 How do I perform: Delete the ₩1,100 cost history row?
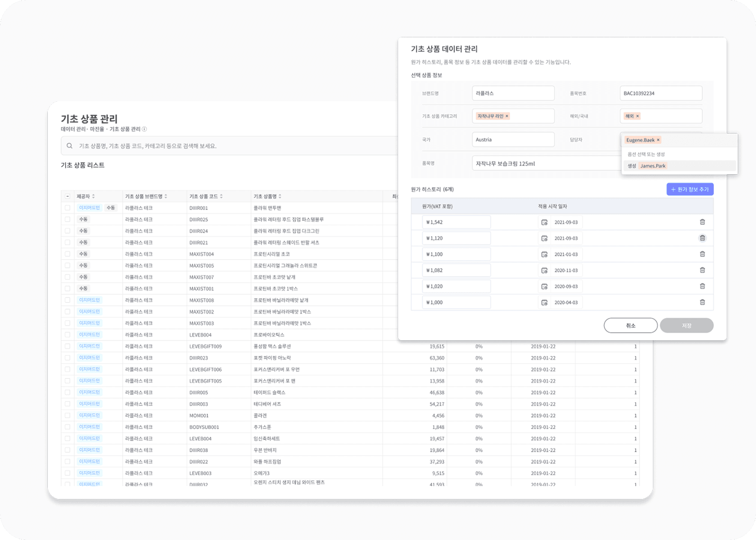[702, 254]
